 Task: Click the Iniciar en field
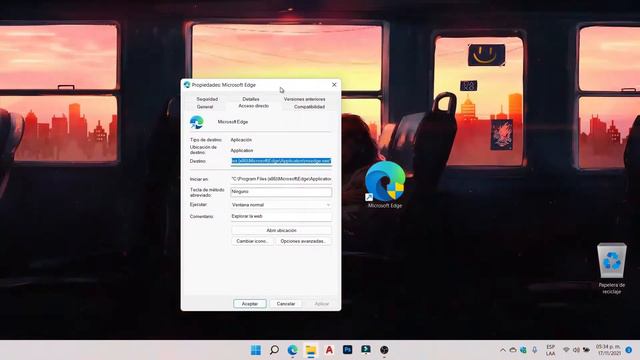click(x=281, y=179)
